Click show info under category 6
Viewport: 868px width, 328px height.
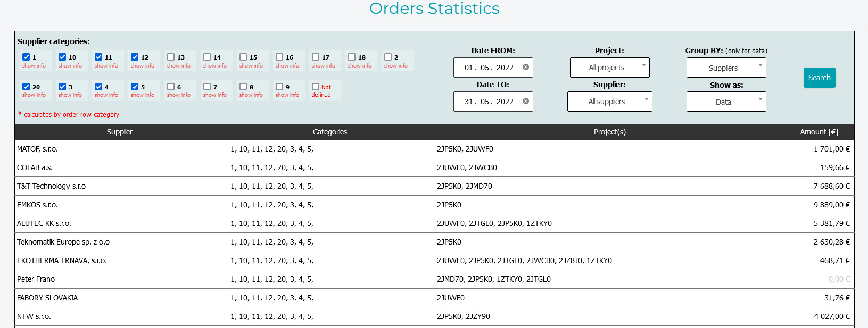179,95
